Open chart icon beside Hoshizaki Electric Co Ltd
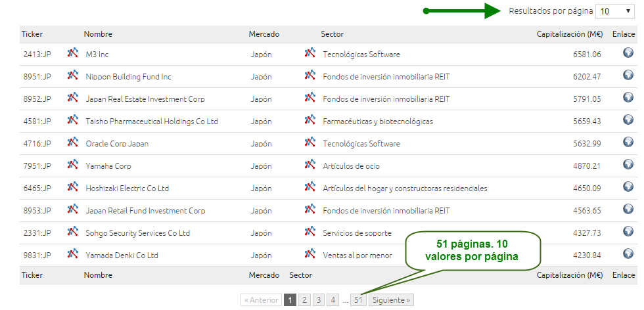This screenshot has height=310, width=644. pos(73,187)
